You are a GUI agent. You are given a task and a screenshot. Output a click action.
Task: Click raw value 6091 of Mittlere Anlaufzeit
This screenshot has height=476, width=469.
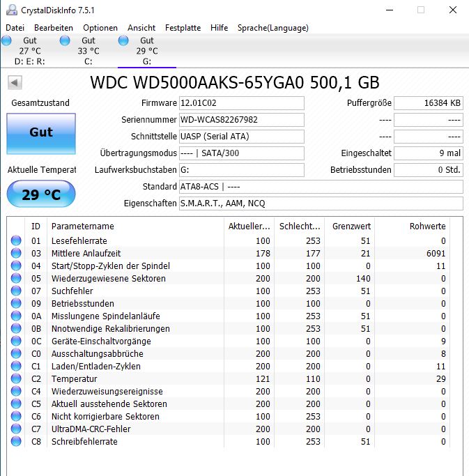436,253
